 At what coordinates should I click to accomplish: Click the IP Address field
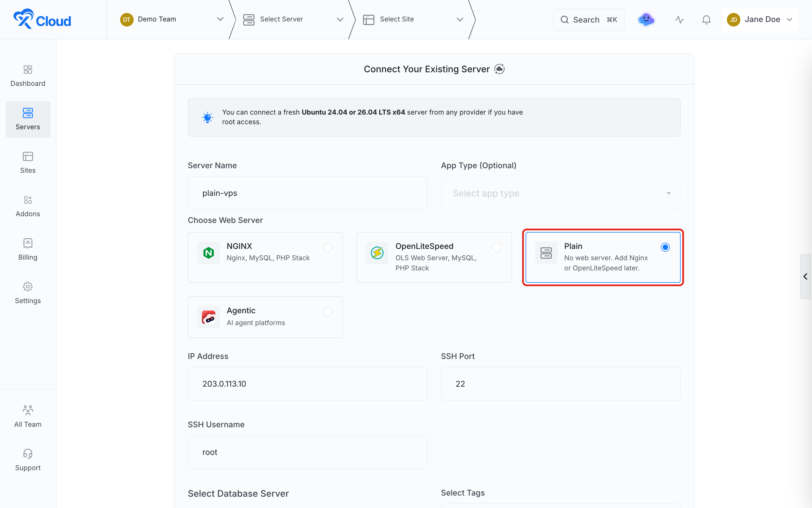point(307,384)
